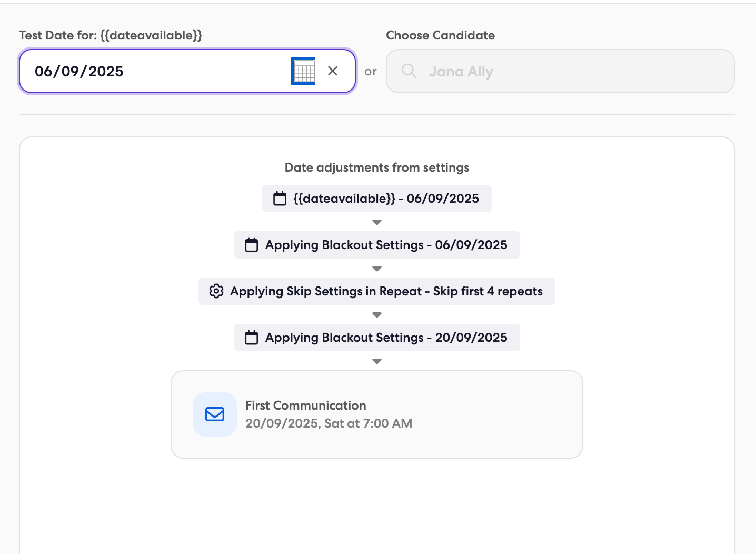Select the Date adjustments from settings heading
Image resolution: width=756 pixels, height=554 pixels.
point(377,167)
